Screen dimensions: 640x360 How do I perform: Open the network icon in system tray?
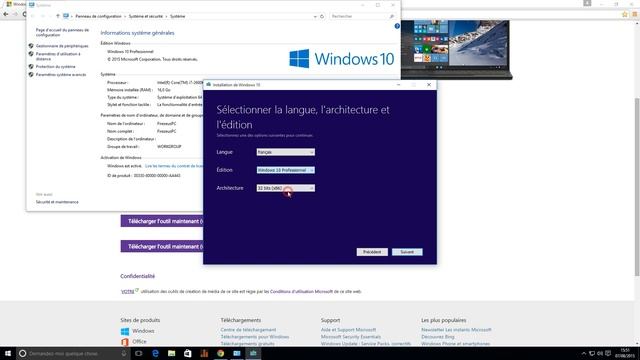592,353
